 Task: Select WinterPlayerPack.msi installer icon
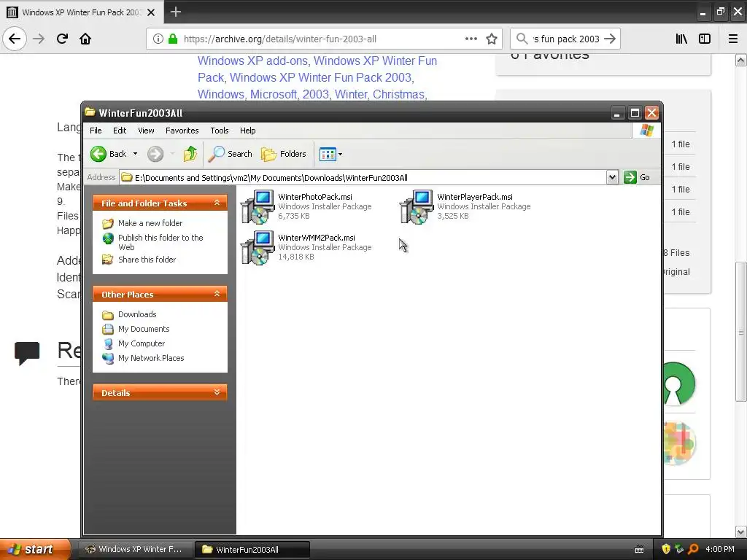tap(417, 206)
